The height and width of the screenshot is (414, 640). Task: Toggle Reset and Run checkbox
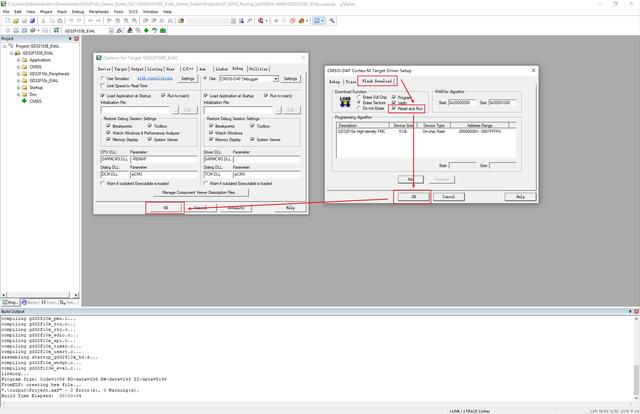coord(394,109)
